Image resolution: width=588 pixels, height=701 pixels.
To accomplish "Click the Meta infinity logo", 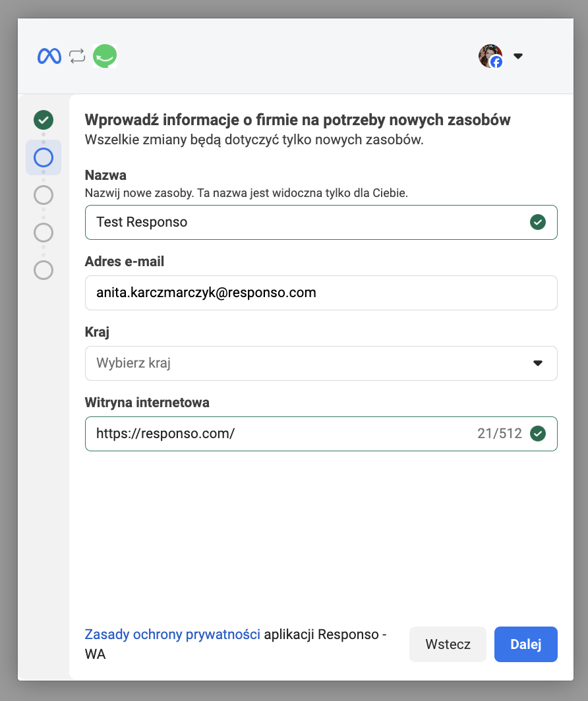I will (x=49, y=57).
